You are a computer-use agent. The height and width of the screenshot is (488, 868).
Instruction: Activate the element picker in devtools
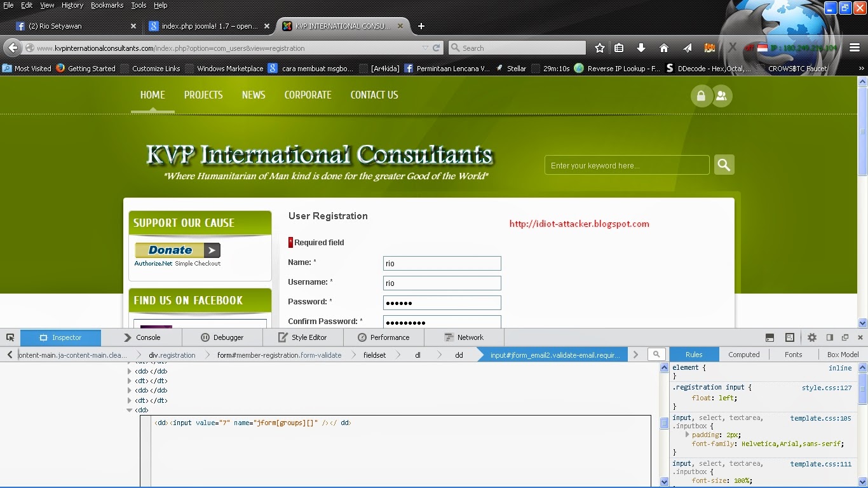[10, 337]
